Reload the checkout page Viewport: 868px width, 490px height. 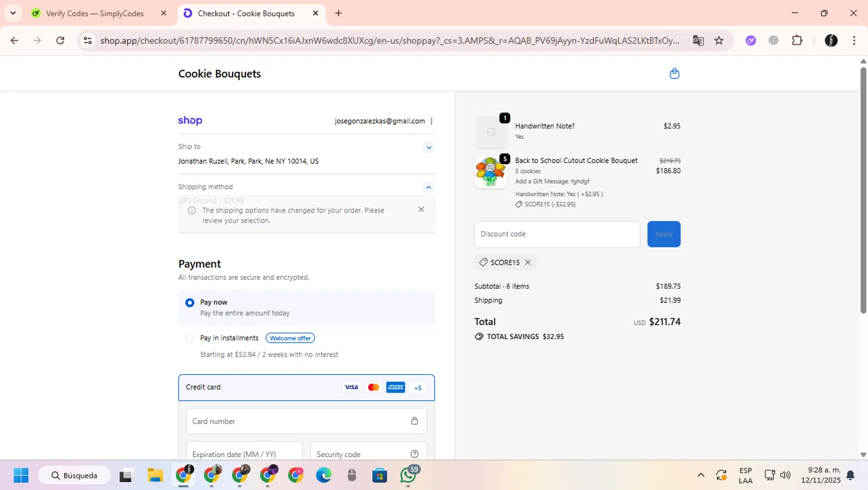click(x=60, y=40)
